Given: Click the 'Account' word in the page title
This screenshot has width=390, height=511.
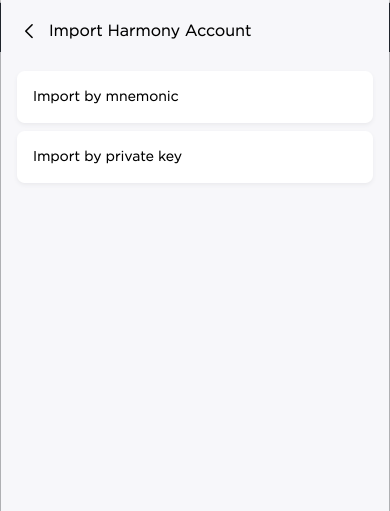Looking at the screenshot, I should [218, 31].
